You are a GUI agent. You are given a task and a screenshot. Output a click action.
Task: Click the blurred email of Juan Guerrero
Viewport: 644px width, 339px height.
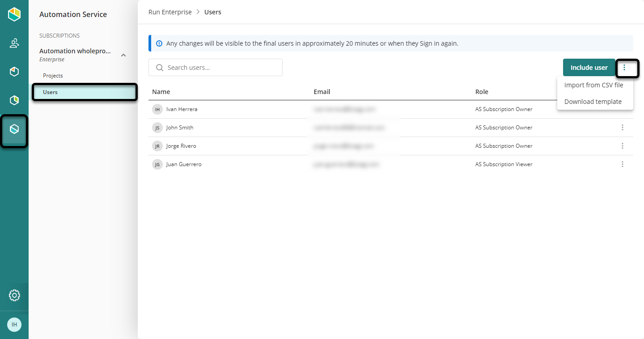[x=347, y=164]
